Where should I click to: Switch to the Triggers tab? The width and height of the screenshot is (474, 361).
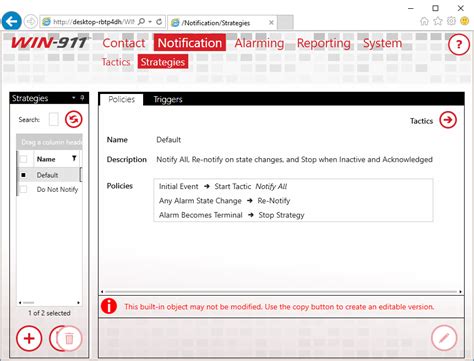pos(168,99)
